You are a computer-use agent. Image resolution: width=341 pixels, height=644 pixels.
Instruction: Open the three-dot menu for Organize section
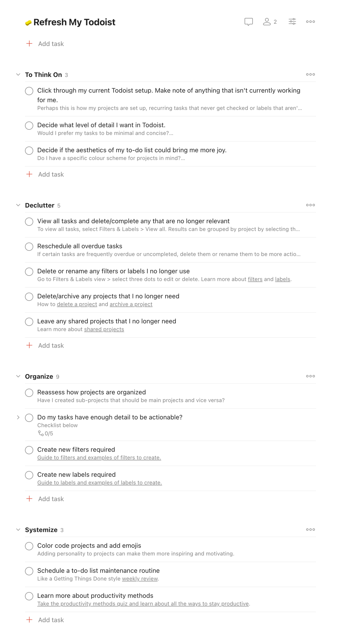coord(310,376)
